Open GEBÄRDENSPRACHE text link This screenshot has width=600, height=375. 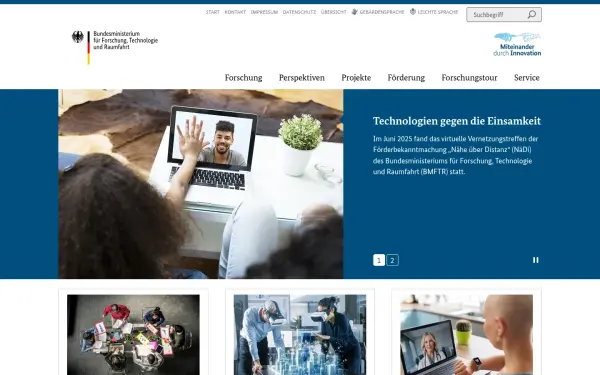[x=382, y=12]
